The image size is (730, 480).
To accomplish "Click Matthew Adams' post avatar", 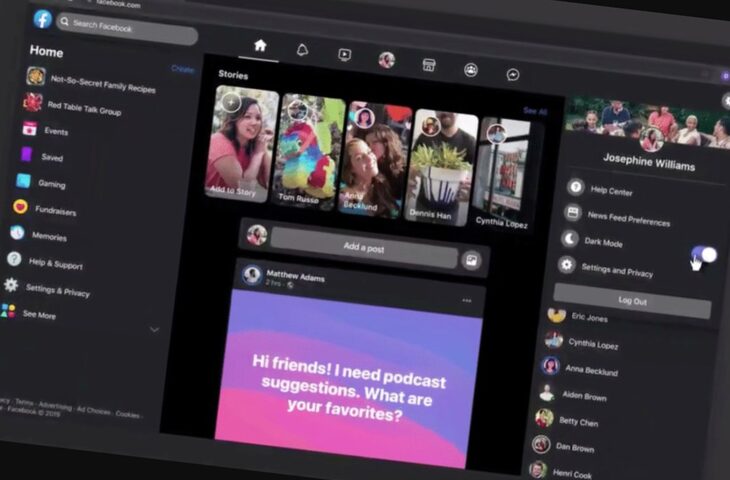I will [252, 275].
